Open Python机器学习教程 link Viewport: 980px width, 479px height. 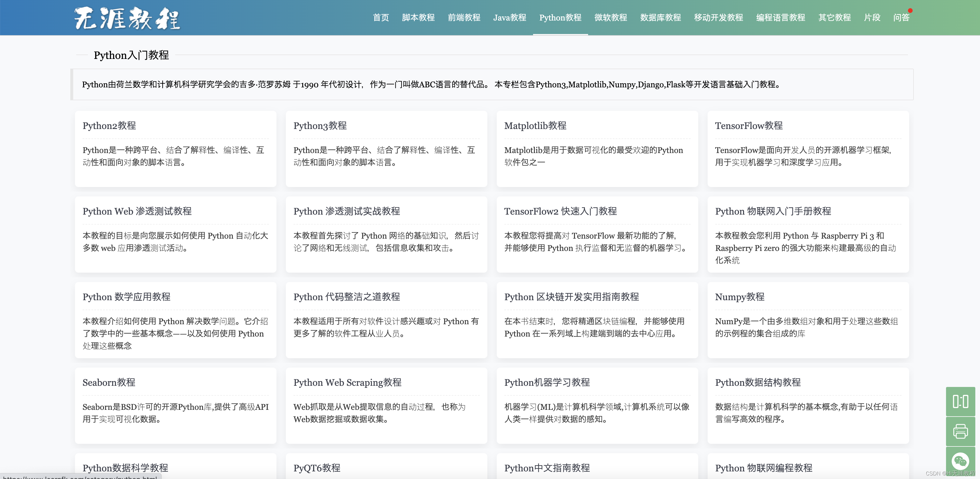point(547,382)
